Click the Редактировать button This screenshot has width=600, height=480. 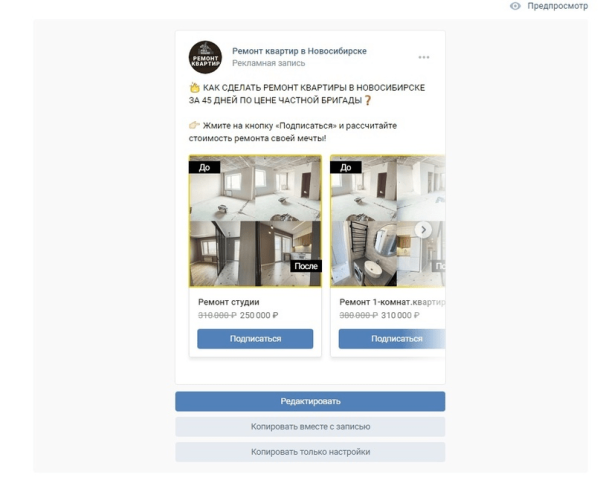click(310, 401)
